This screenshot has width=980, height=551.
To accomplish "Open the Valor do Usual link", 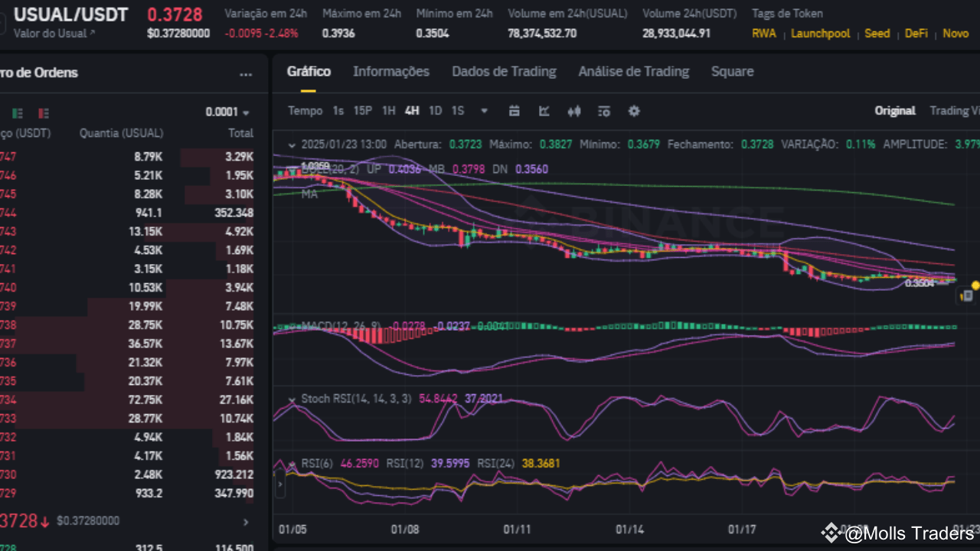I will click(55, 34).
